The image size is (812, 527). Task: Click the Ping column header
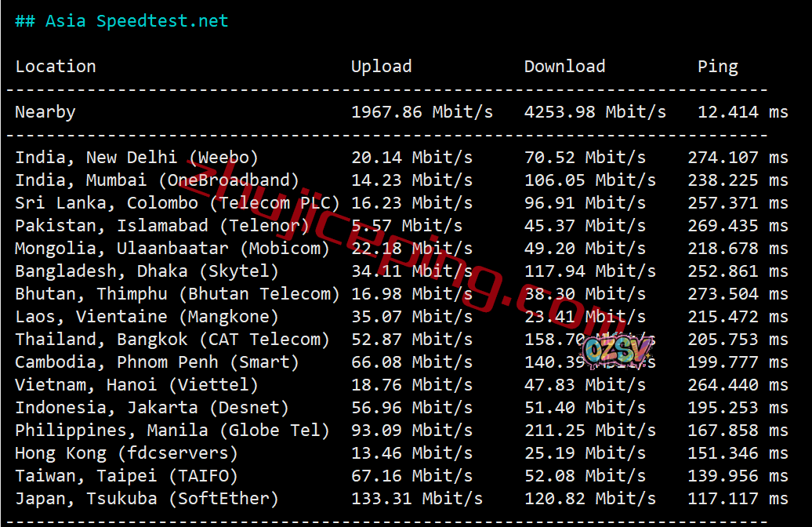pyautogui.click(x=717, y=67)
